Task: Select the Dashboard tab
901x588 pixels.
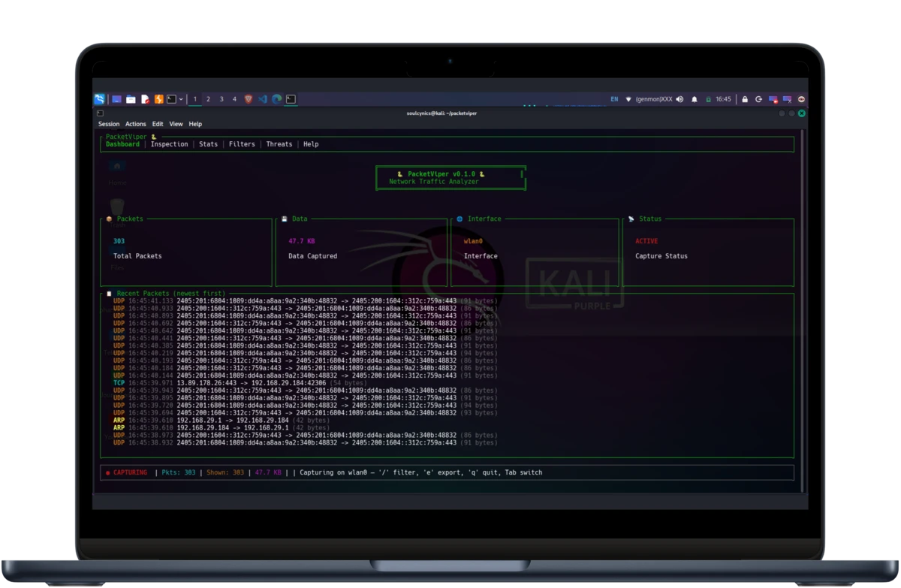Action: pyautogui.click(x=122, y=144)
